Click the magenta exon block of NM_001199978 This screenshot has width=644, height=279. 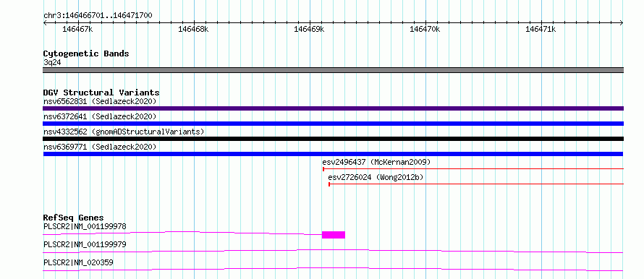(334, 235)
